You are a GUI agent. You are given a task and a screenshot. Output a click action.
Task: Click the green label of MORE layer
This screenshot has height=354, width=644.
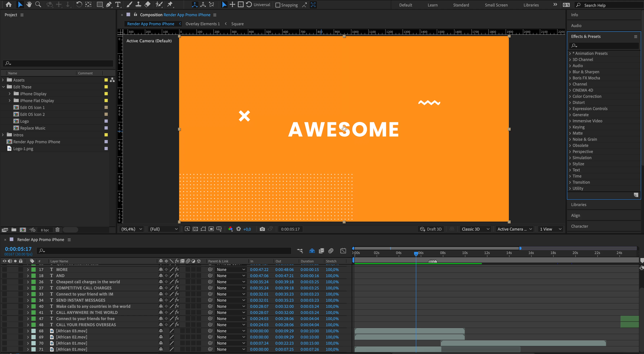(34, 270)
